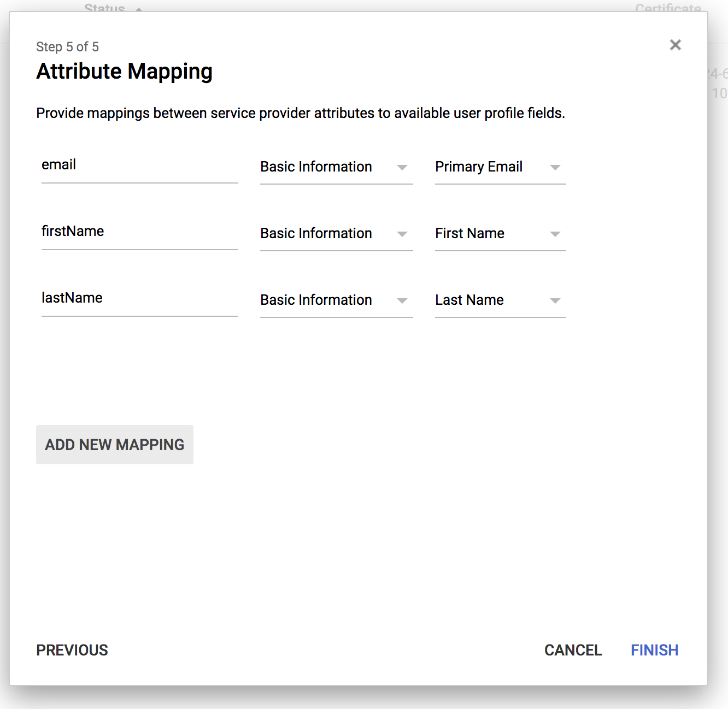
Task: Click the 'Step 5 of 5' indicator text
Action: click(x=67, y=47)
